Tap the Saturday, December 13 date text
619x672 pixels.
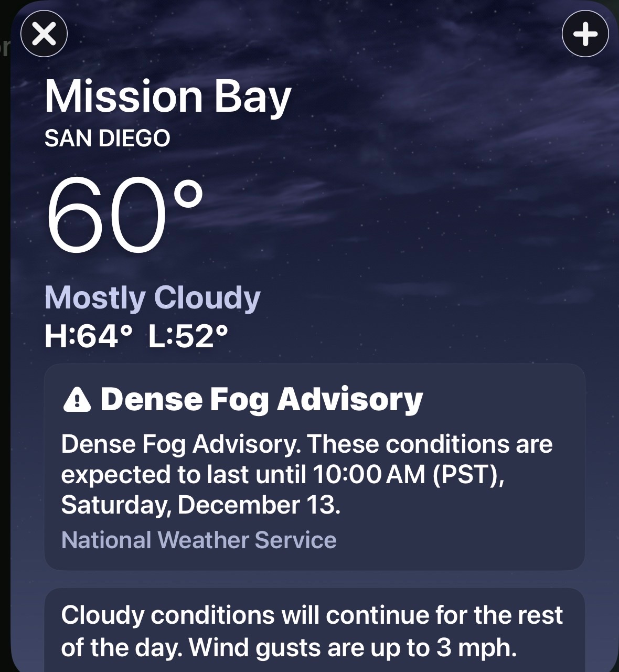200,505
